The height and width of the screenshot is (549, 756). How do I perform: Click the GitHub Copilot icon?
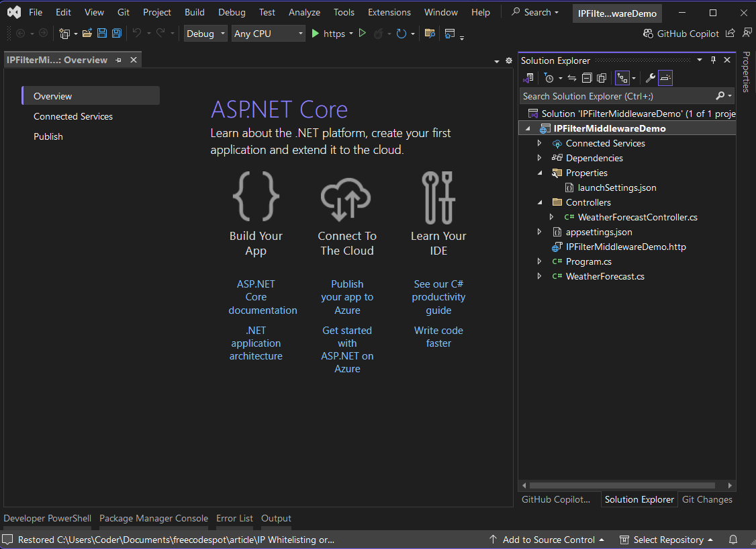[x=649, y=32]
